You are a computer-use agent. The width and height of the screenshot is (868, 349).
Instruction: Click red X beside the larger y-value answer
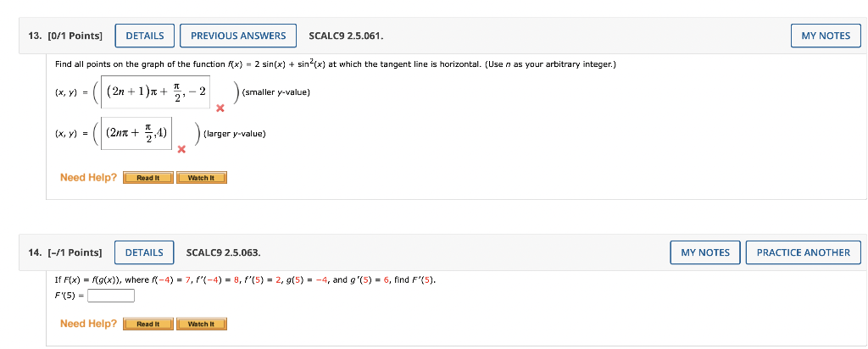coord(181,149)
